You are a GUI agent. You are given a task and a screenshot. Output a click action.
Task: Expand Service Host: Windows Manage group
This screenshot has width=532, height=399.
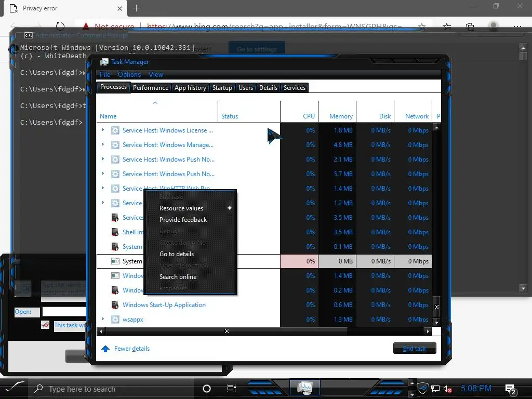click(x=103, y=144)
